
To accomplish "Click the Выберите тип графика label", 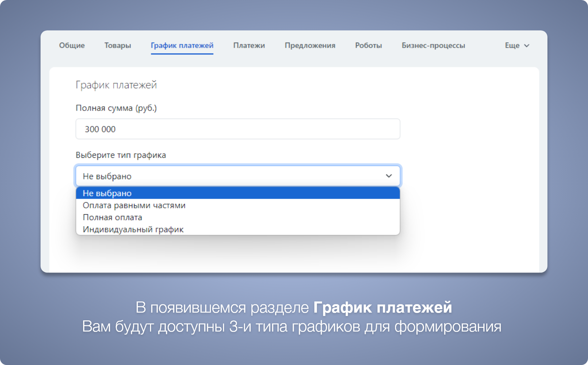I will [121, 155].
